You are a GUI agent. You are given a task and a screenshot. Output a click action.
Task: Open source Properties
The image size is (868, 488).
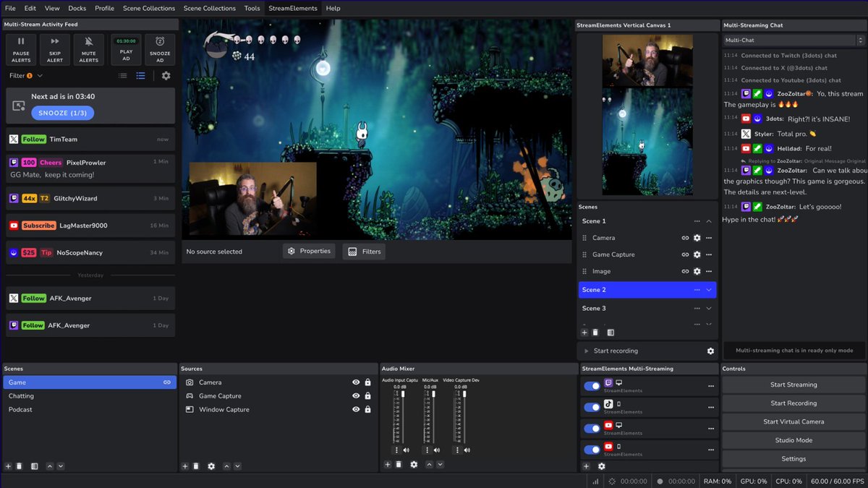tap(309, 251)
